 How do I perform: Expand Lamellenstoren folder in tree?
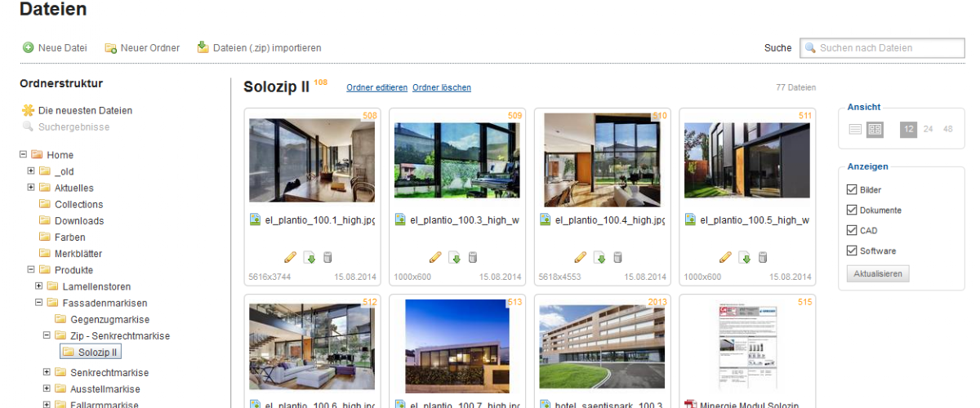click(x=39, y=286)
